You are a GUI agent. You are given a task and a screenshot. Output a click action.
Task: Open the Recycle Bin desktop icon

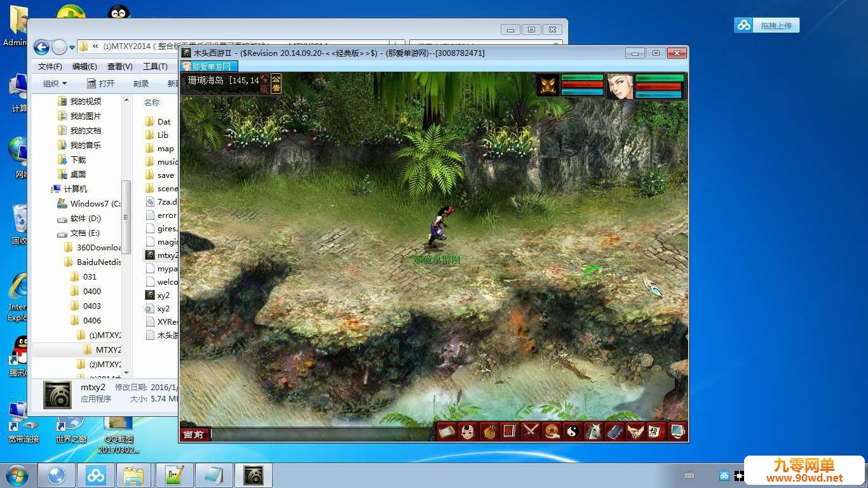(x=20, y=224)
